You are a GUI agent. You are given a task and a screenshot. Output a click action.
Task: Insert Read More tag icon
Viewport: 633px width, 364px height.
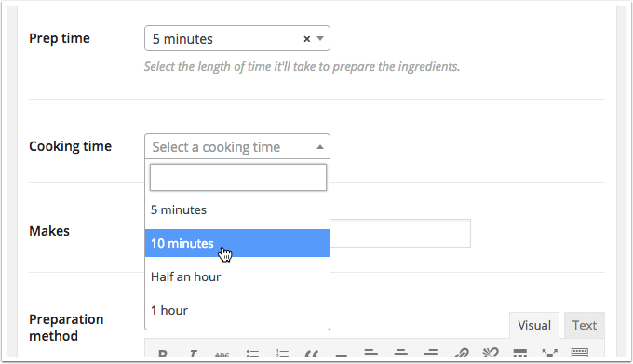[x=520, y=353]
